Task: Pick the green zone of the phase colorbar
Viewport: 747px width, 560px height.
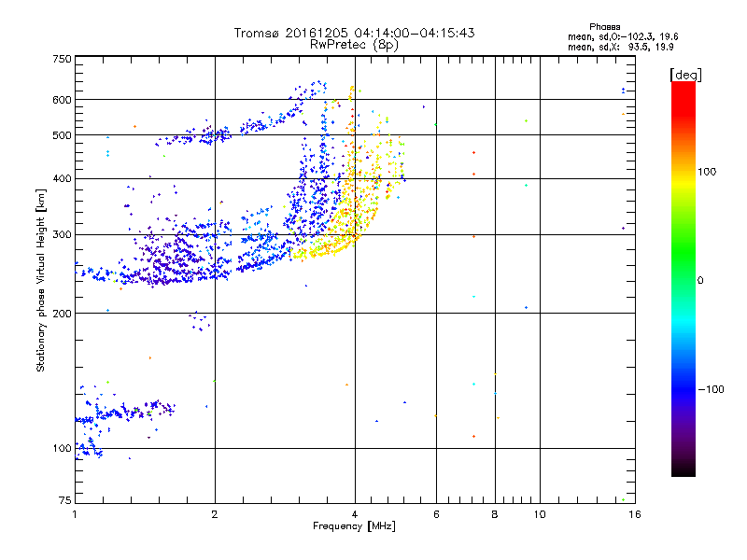Action: coord(684,252)
